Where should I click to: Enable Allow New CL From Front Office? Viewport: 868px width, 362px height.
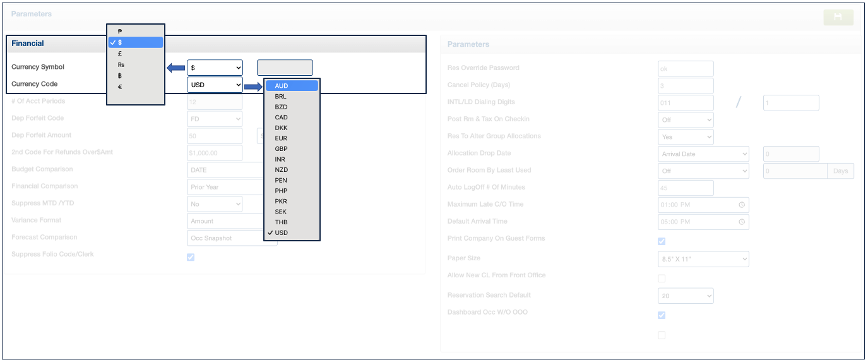662,278
